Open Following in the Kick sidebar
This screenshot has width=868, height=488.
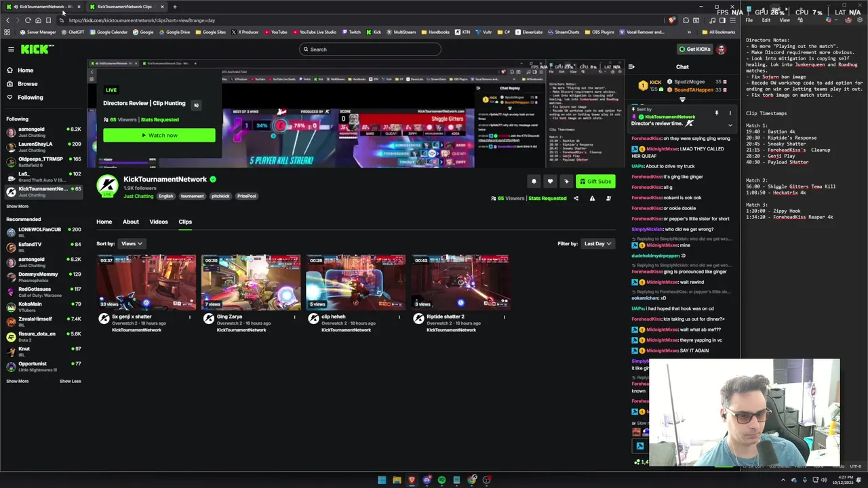click(30, 98)
